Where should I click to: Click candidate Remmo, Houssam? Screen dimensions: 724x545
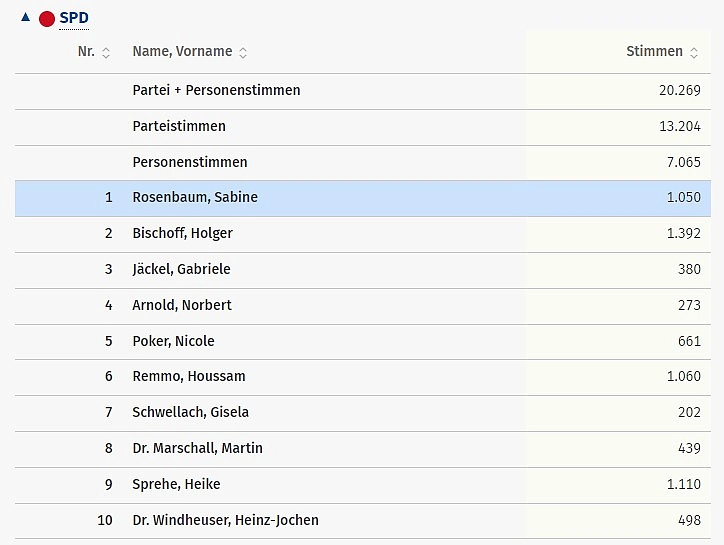coord(188,377)
